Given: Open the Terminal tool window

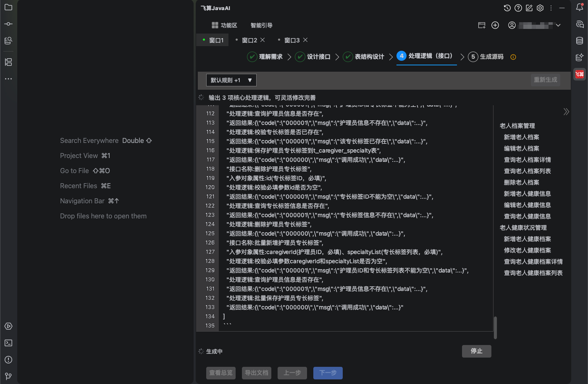Looking at the screenshot, I should 8,343.
